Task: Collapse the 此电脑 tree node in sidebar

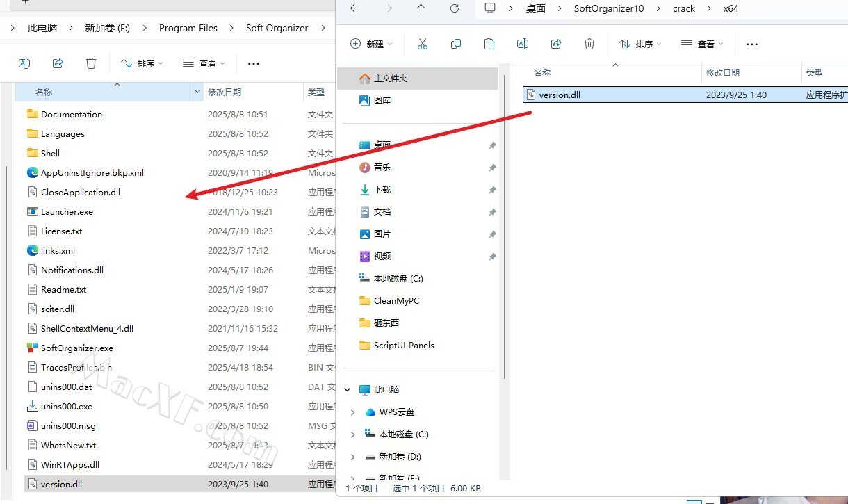Action: [x=348, y=389]
